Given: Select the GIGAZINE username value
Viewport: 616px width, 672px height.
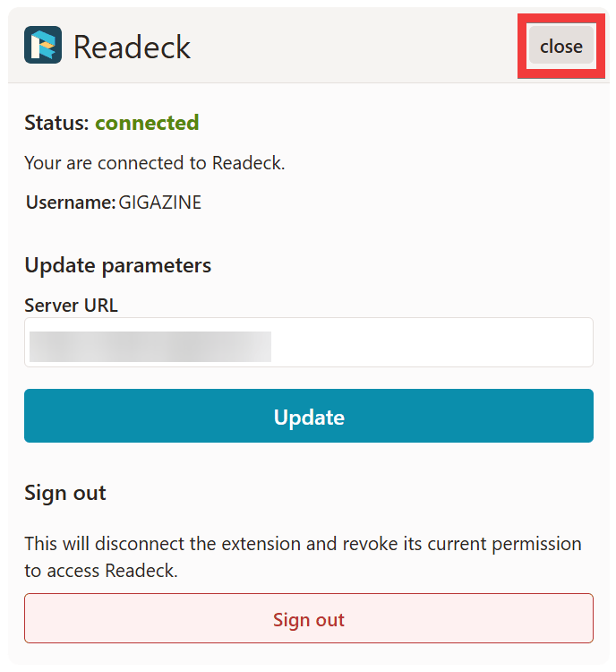Looking at the screenshot, I should click(160, 202).
